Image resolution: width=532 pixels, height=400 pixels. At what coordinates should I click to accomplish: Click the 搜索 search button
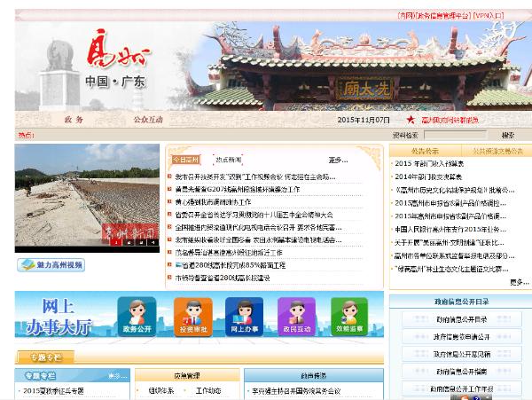point(508,135)
